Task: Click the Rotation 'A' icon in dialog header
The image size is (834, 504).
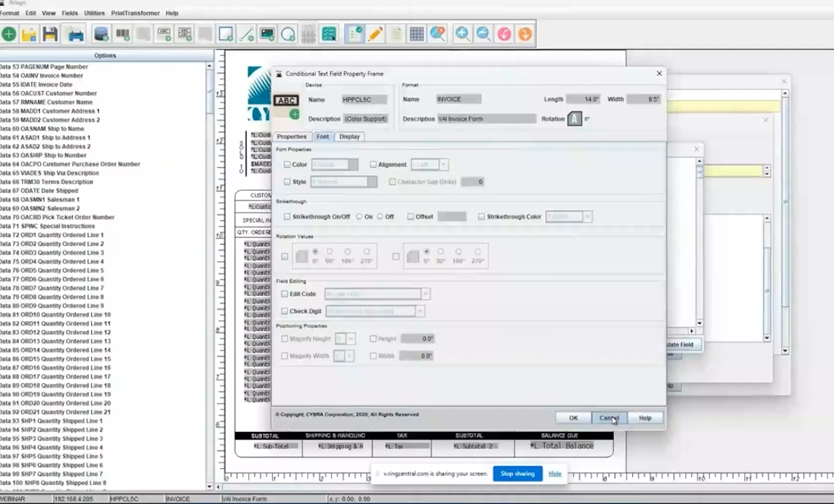Action: pos(575,119)
